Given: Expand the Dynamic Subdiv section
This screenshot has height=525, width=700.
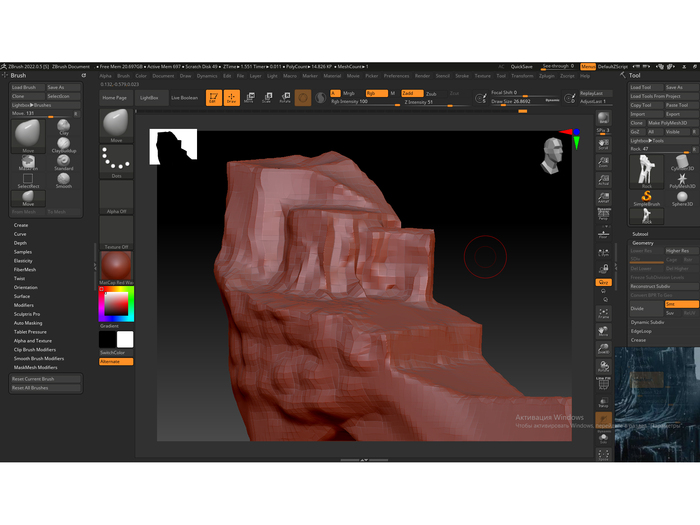Looking at the screenshot, I should pos(647,322).
